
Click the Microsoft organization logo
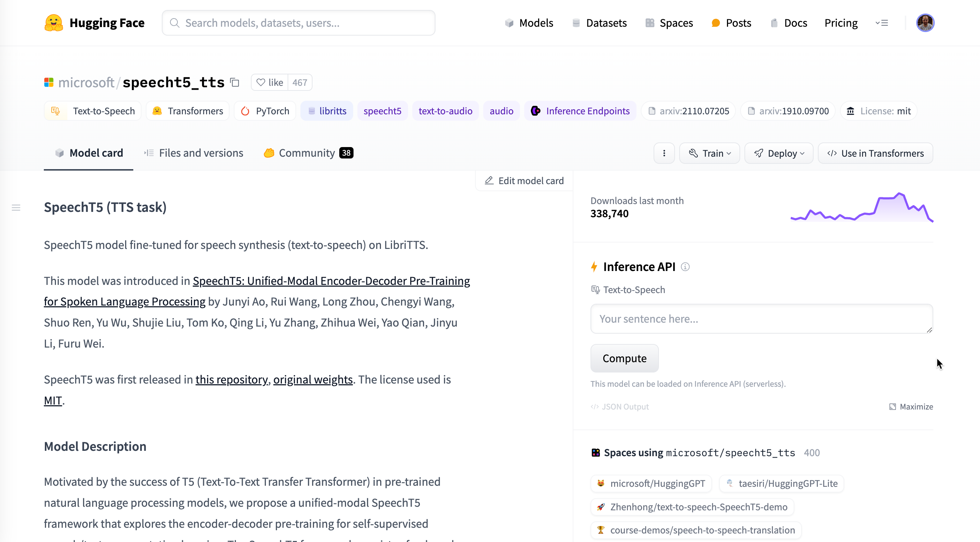click(49, 83)
